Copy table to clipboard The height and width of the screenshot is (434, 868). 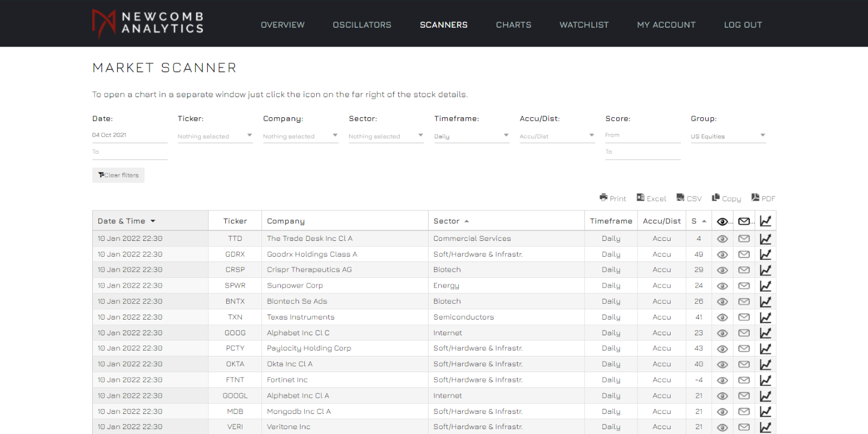[726, 198]
